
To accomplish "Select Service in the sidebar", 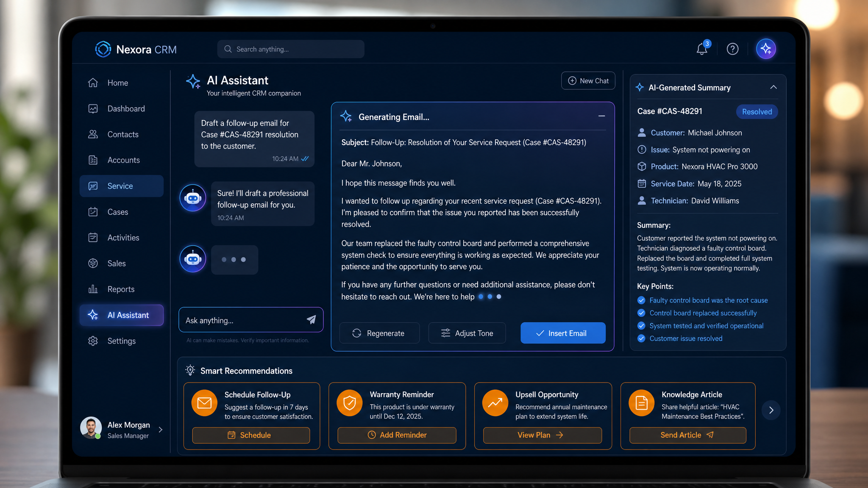I will (x=122, y=186).
